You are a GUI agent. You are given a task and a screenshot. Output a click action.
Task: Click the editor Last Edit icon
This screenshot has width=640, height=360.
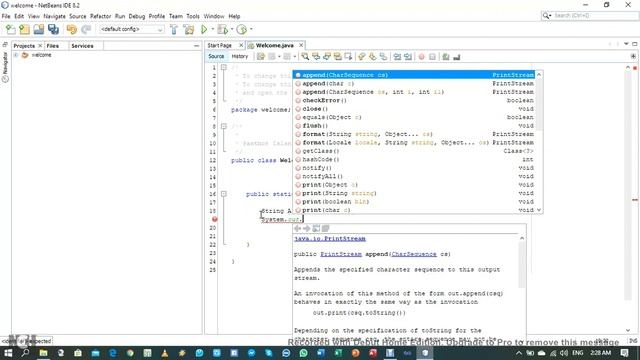click(261, 57)
